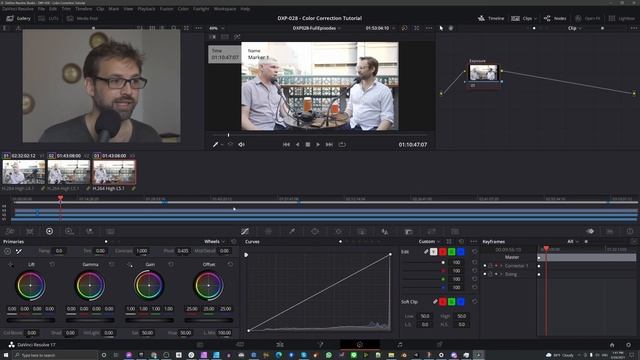Image resolution: width=640 pixels, height=360 pixels.
Task: Open the Keyframes All dropdown
Action: point(573,242)
